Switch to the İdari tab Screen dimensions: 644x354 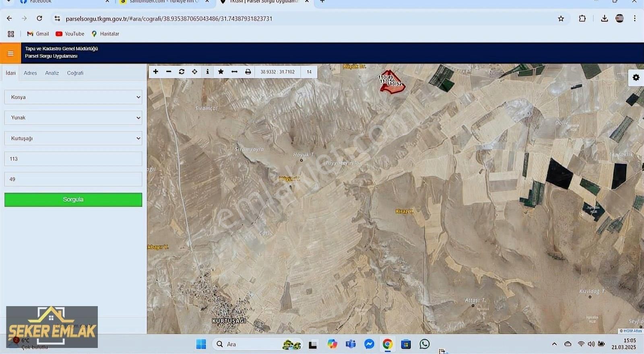pos(10,73)
